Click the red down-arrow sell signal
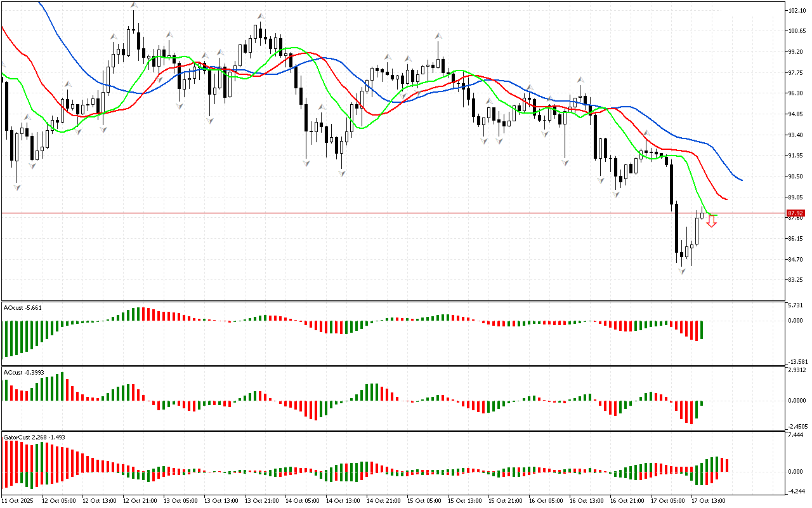This screenshot has height=508, width=812. (712, 222)
